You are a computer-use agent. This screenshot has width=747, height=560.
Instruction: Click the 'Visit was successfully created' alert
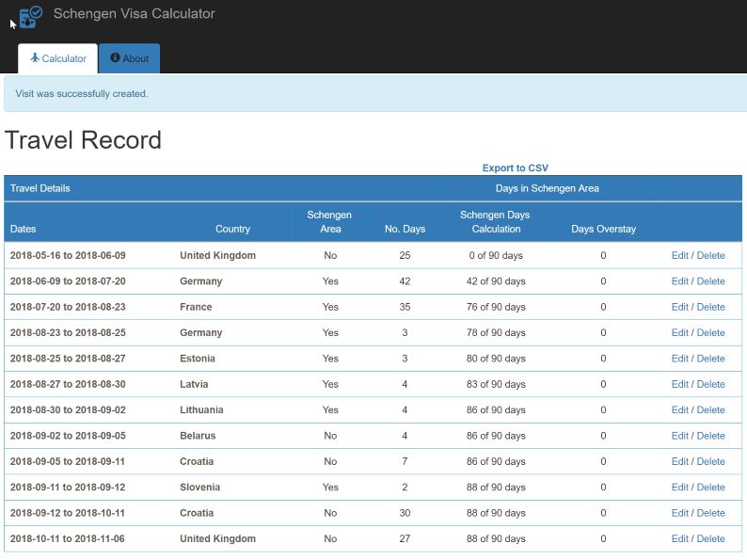(82, 94)
